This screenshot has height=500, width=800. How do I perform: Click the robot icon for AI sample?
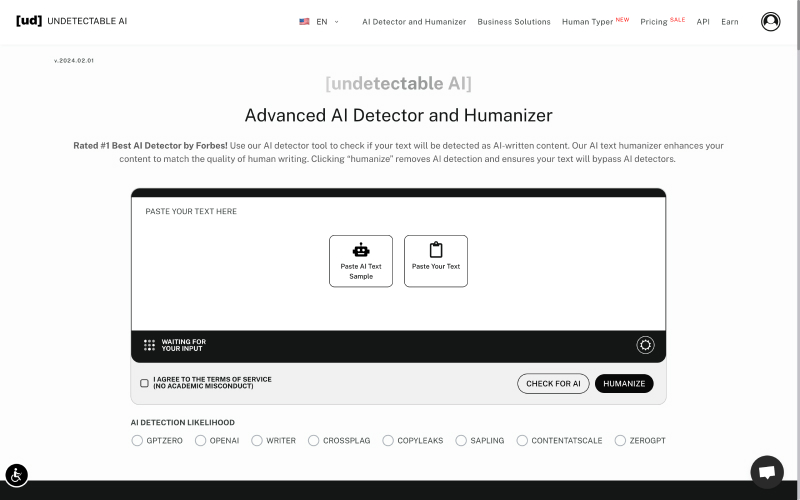point(361,250)
